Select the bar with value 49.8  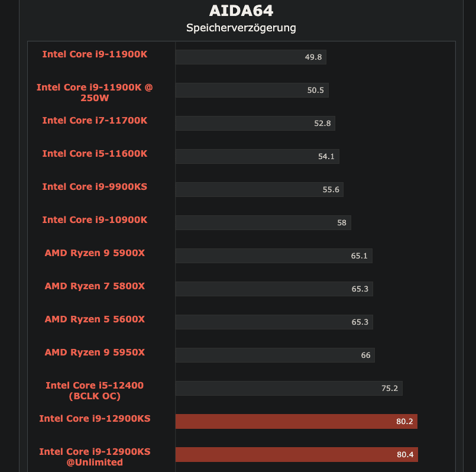[251, 57]
